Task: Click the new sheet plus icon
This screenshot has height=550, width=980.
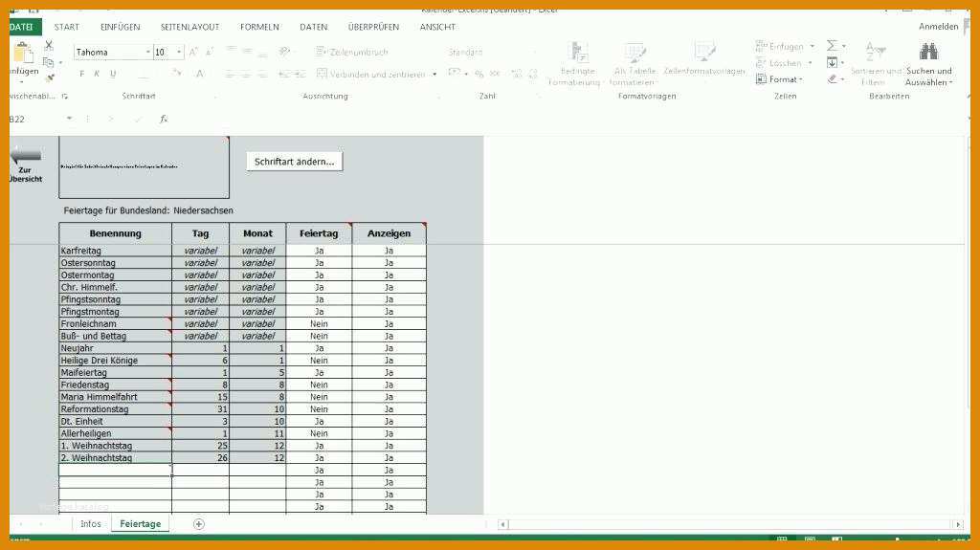Action: tap(199, 524)
